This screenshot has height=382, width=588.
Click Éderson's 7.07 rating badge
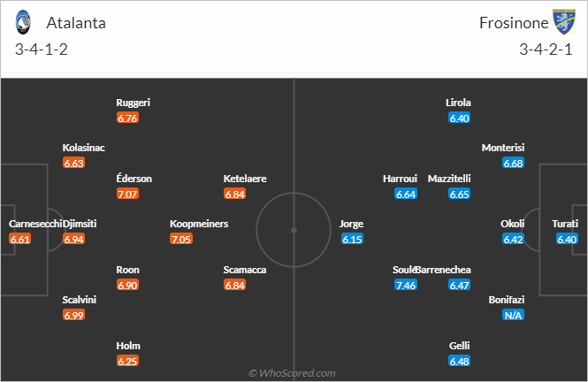128,194
